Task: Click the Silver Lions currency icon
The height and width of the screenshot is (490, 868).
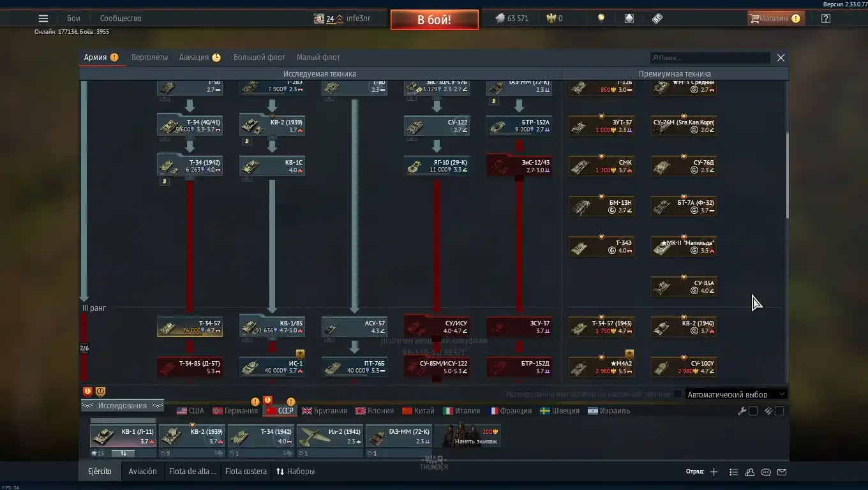Action: (x=500, y=19)
